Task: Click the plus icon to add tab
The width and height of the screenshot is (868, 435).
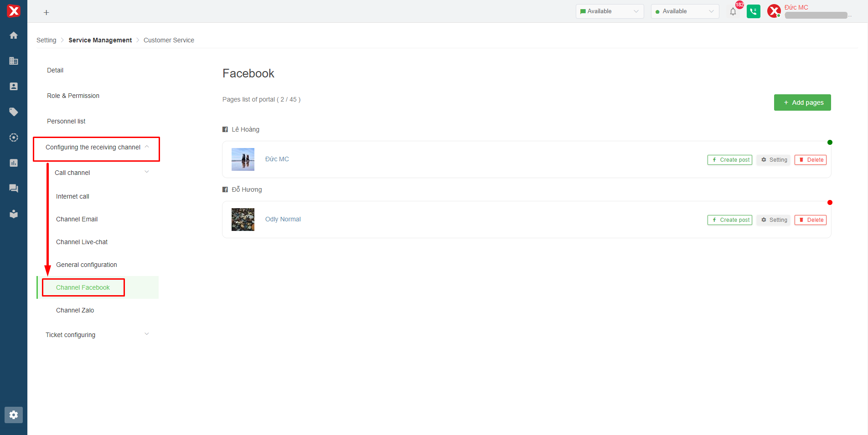Action: pos(46,13)
